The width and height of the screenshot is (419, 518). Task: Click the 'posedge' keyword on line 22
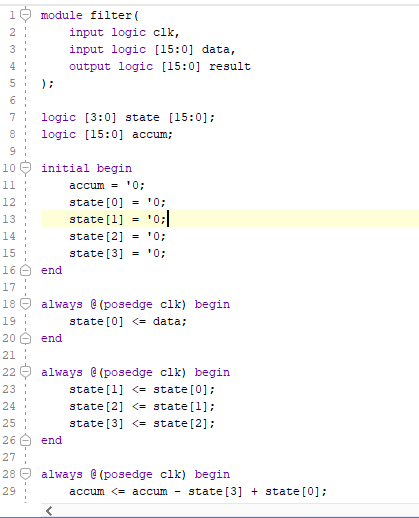click(128, 372)
